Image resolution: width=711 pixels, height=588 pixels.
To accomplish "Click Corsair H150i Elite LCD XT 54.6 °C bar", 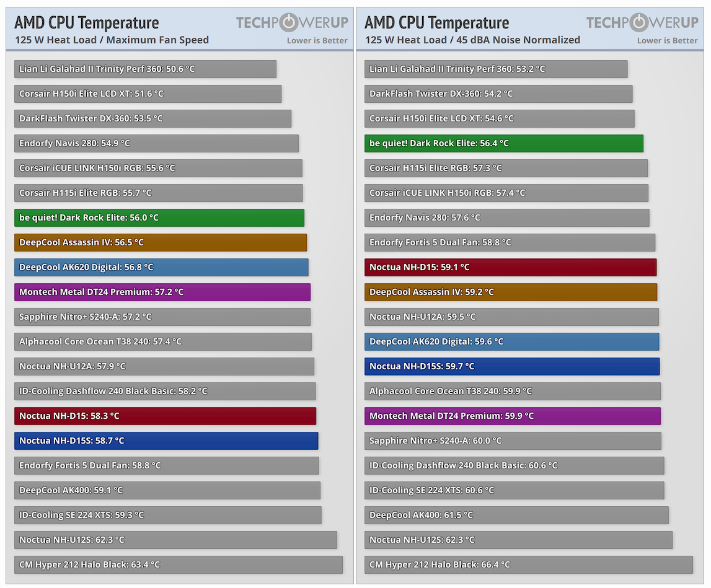I will click(x=499, y=119).
